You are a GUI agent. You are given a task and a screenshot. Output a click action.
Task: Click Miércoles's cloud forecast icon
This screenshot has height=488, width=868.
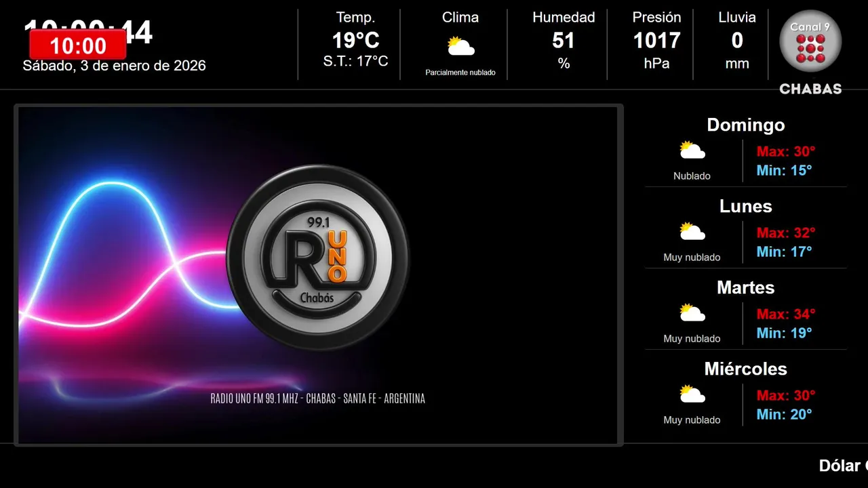pyautogui.click(x=692, y=394)
